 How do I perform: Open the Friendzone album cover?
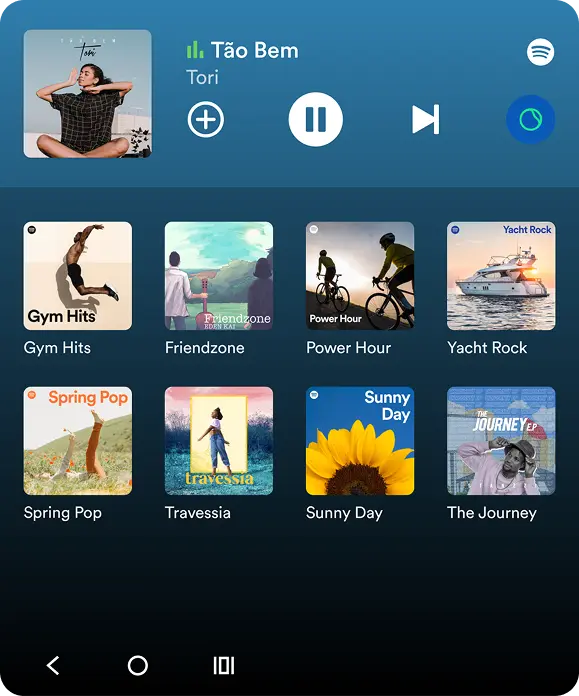[x=219, y=276]
